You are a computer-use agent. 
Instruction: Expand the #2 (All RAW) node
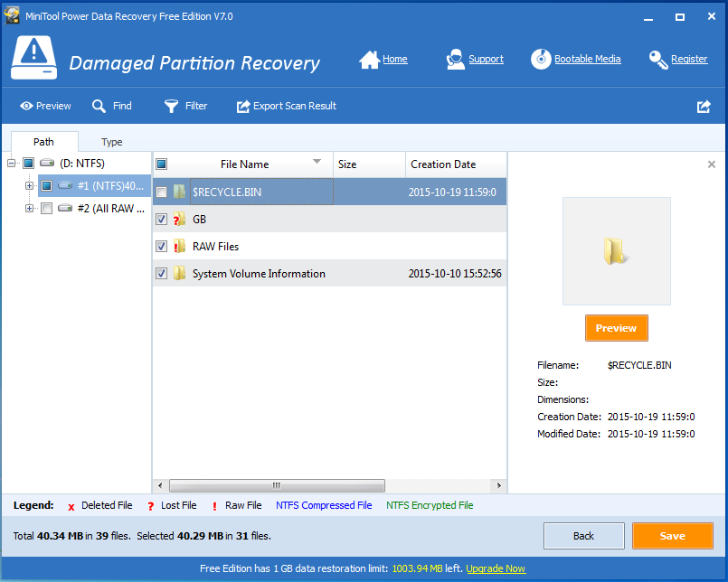29,209
